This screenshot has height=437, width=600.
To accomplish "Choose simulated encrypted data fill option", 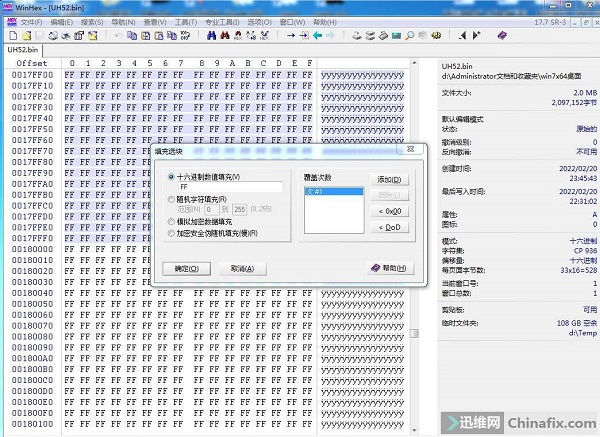I will tap(171, 222).
